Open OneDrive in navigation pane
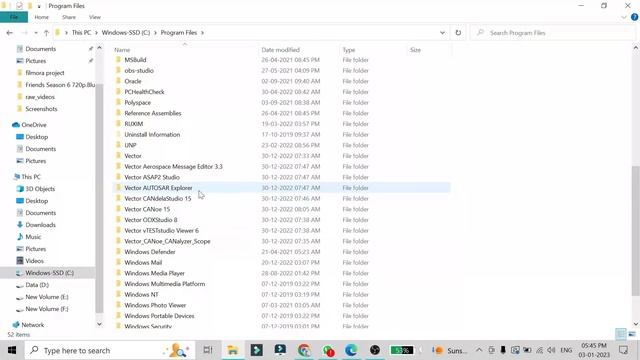Image resolution: width=640 pixels, height=360 pixels. (33, 125)
